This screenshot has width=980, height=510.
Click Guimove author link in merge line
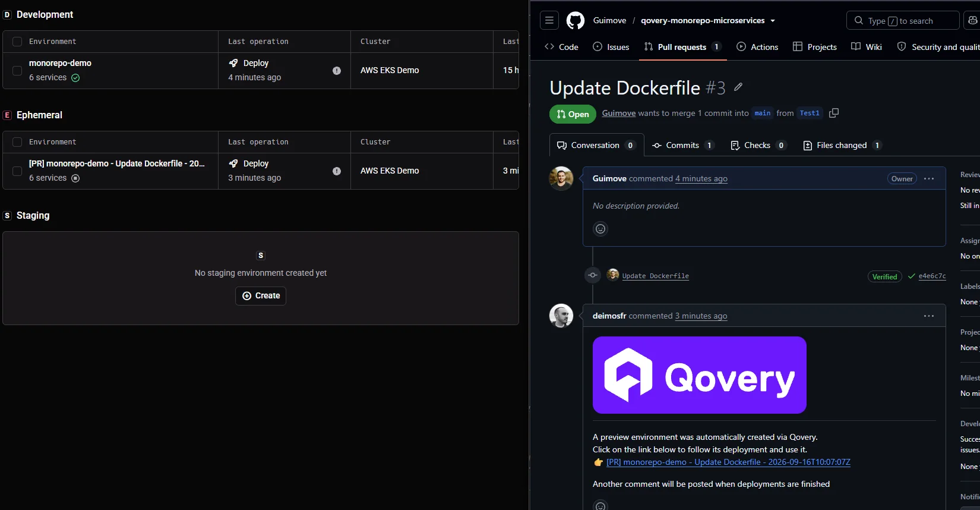click(x=618, y=113)
